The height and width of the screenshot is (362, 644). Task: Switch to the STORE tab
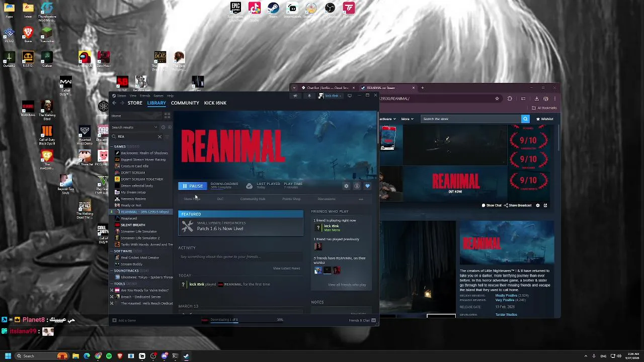click(135, 103)
